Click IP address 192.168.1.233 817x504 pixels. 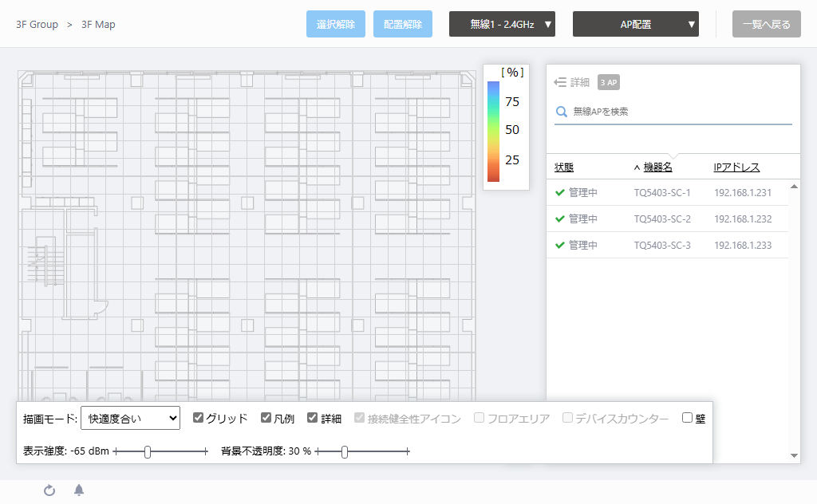click(743, 245)
